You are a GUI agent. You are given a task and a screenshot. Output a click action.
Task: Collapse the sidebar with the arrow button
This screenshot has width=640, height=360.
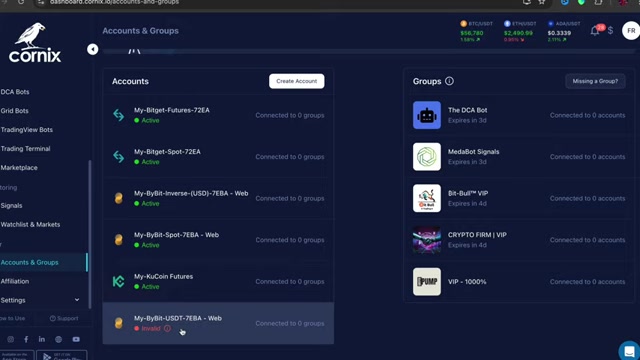pos(93,49)
